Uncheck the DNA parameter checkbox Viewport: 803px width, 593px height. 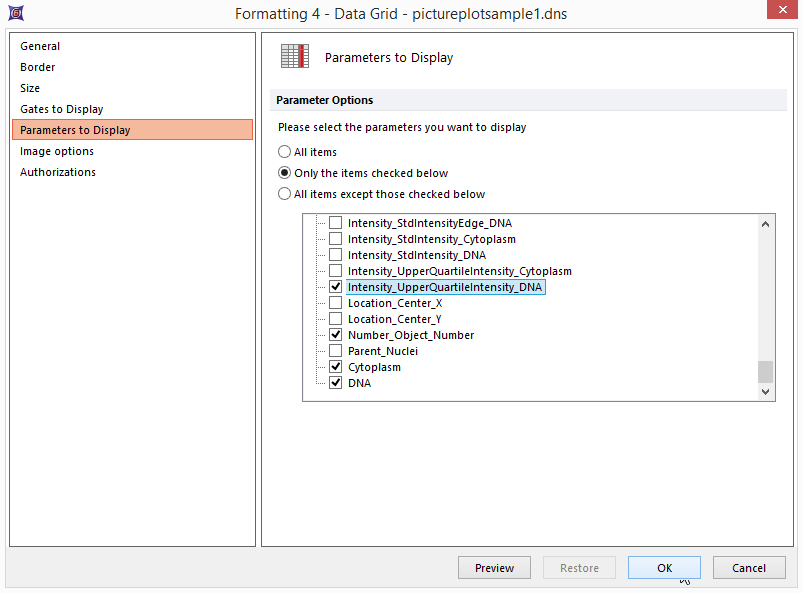(x=336, y=383)
